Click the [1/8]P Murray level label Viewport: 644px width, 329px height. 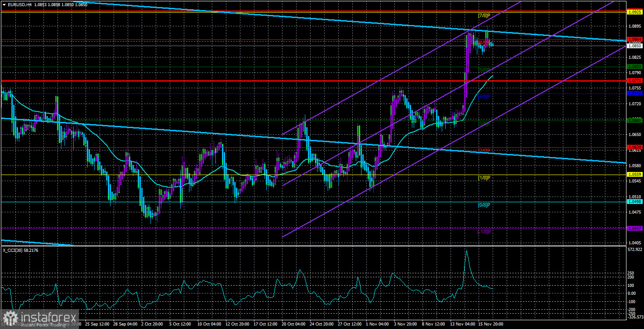(484, 179)
